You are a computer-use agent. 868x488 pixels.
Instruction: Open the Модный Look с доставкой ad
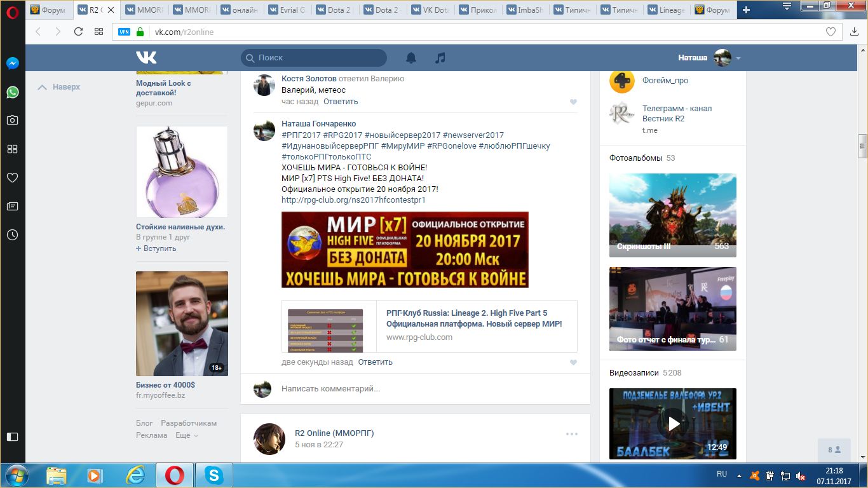tap(164, 88)
